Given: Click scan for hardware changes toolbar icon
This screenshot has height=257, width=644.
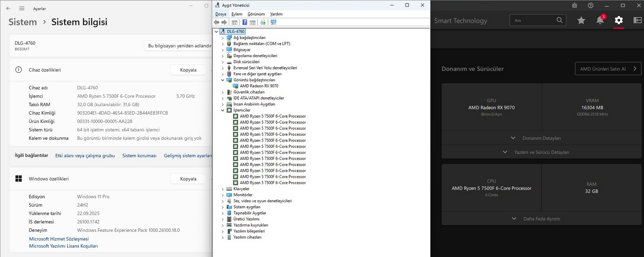Looking at the screenshot, I should 273,22.
